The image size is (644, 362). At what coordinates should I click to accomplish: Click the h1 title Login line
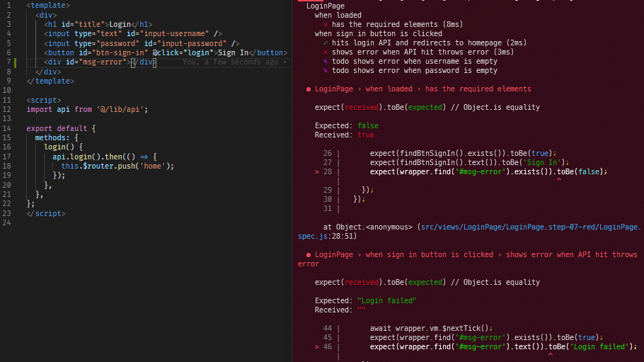point(98,24)
